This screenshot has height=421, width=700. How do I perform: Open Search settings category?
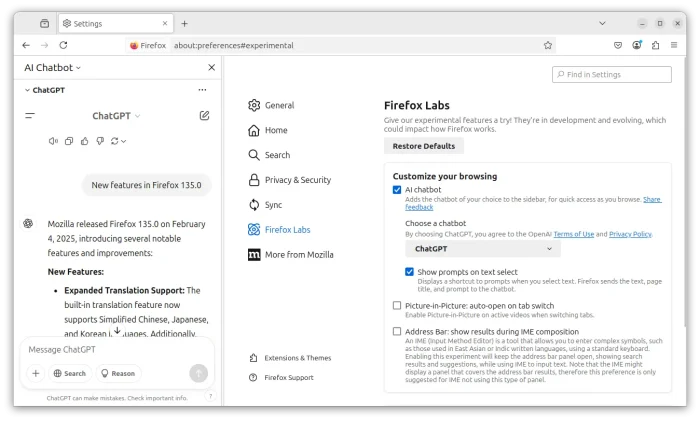click(269, 155)
